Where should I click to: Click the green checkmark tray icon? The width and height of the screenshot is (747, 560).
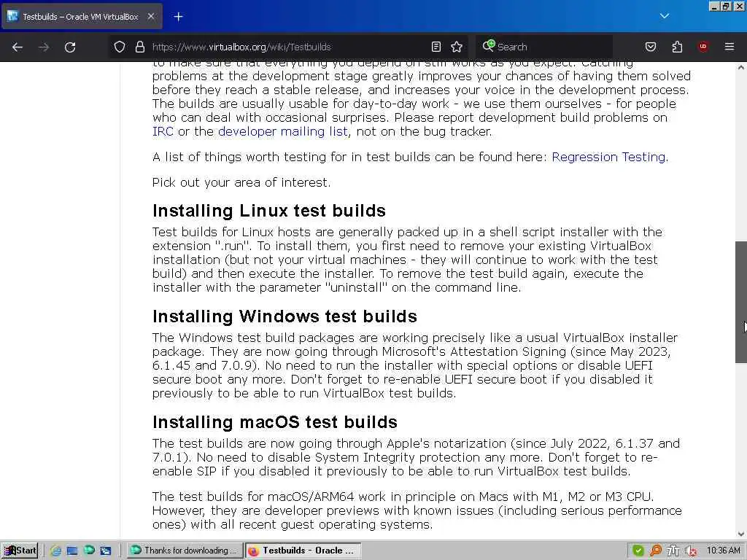point(638,551)
